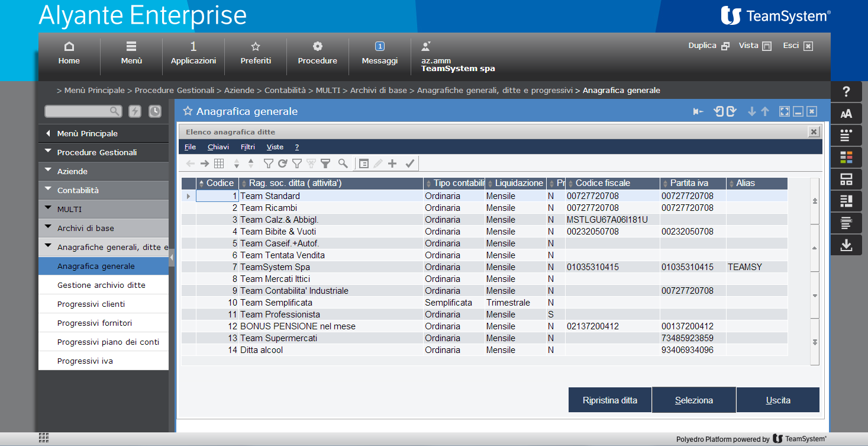The image size is (868, 446).
Task: Open Applicazioni in the top bar
Action: [193, 53]
